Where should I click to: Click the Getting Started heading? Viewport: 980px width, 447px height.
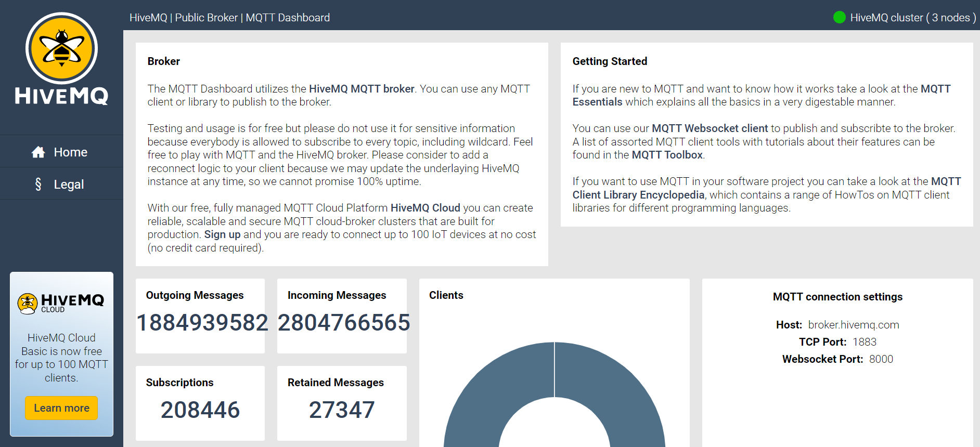pos(610,61)
